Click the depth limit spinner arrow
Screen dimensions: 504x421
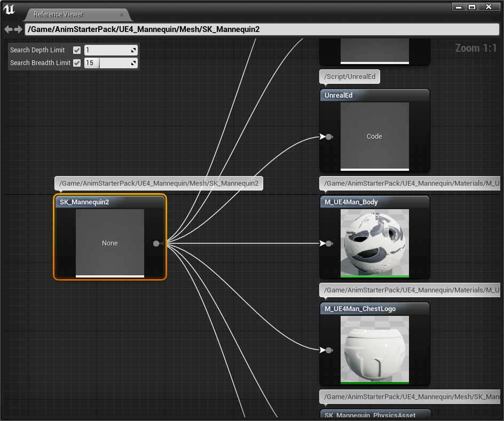coord(133,50)
